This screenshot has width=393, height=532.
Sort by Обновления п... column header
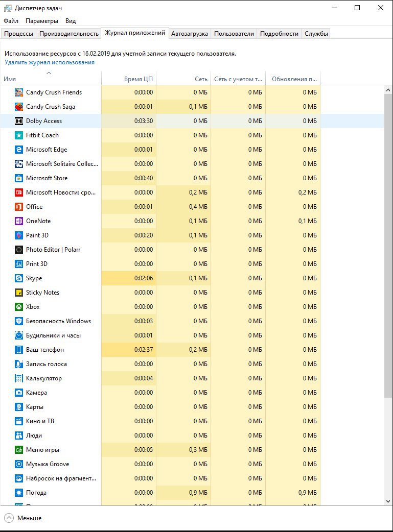293,79
